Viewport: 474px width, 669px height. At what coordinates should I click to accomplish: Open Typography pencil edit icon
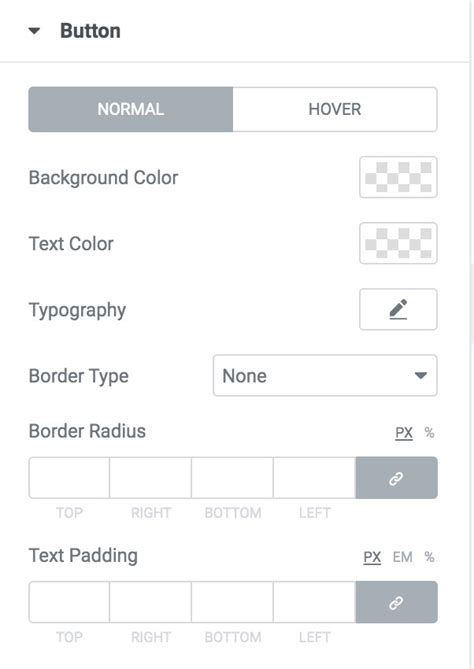click(398, 309)
